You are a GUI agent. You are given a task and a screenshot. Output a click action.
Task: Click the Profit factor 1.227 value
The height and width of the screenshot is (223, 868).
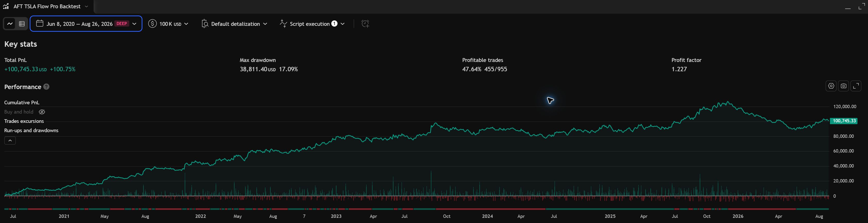click(x=679, y=69)
